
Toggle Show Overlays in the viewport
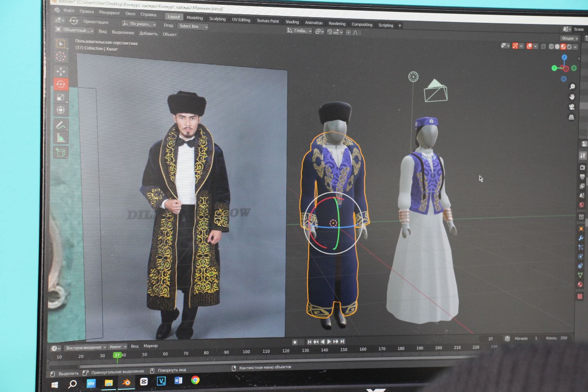[x=530, y=46]
